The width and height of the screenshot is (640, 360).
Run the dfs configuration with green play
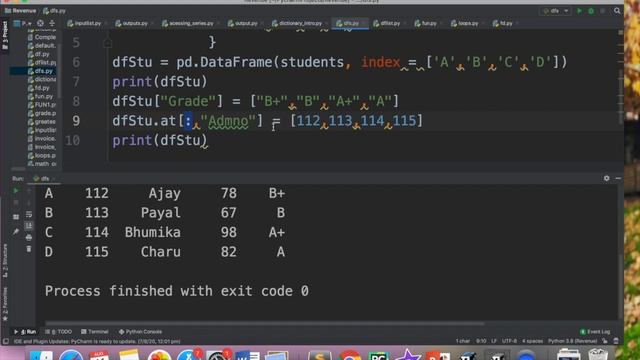point(579,11)
